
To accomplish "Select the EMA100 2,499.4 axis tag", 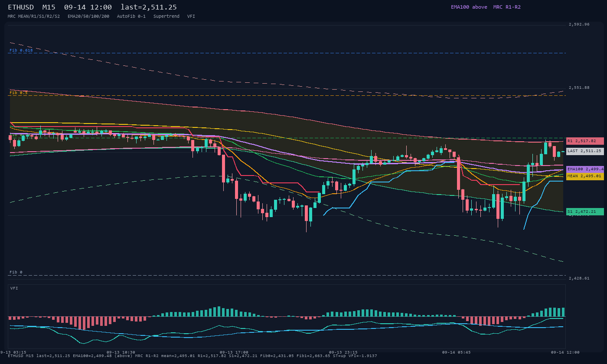I will pos(585,169).
